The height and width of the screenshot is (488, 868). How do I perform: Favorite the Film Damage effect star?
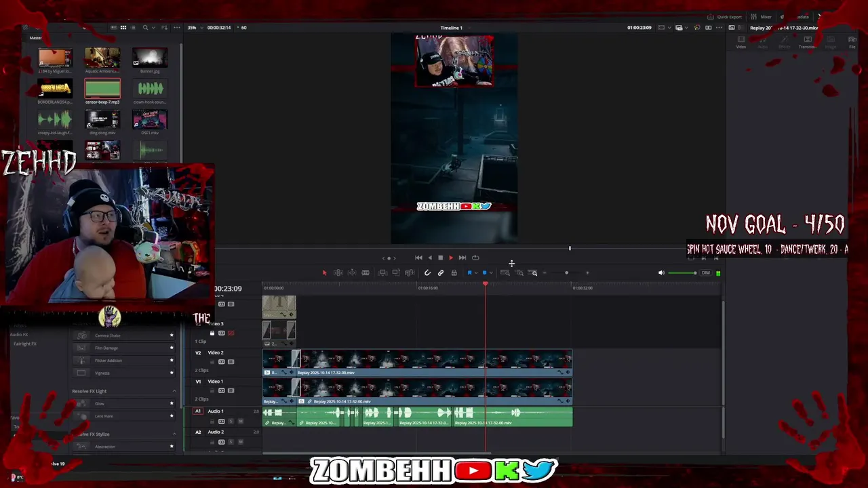pyautogui.click(x=172, y=348)
